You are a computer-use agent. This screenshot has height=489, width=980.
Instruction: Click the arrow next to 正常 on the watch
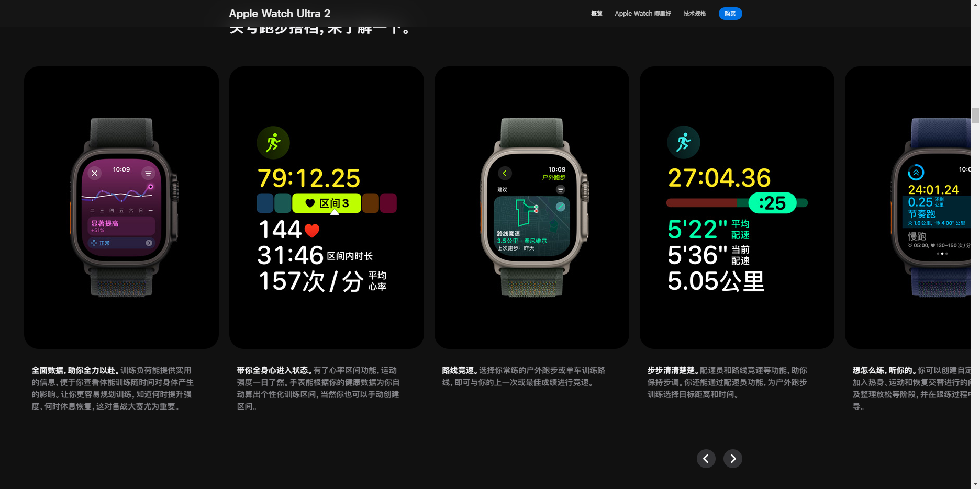(x=149, y=243)
